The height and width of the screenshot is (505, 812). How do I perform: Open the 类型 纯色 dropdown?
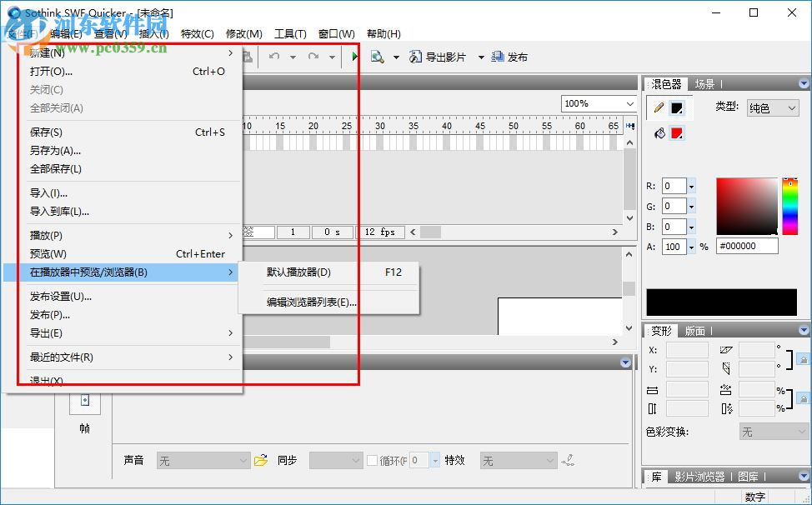click(772, 107)
